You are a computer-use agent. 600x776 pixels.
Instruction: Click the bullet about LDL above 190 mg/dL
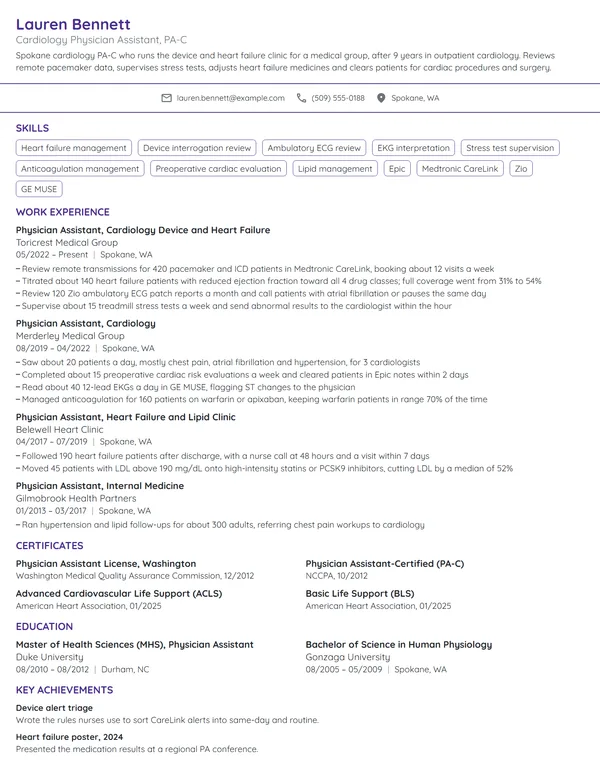click(x=264, y=468)
